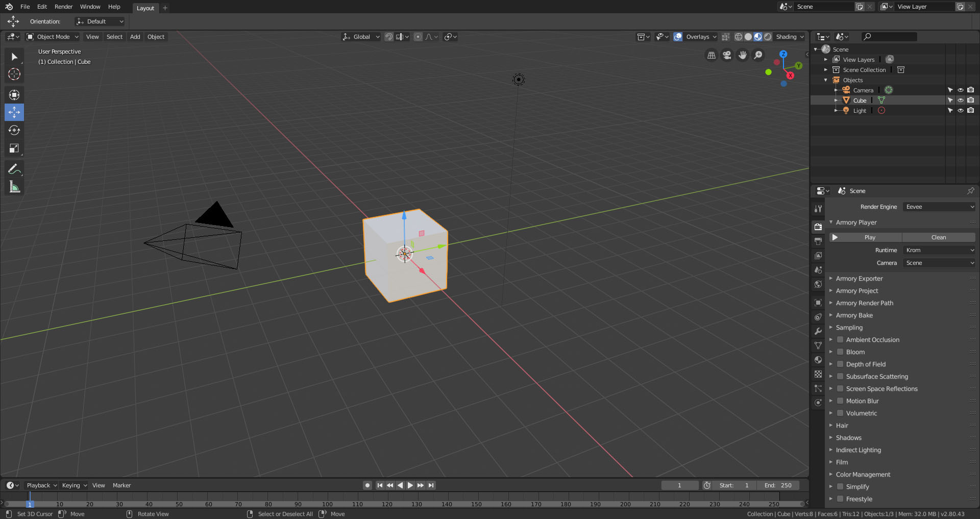980x519 pixels.
Task: Open the Modifiers wrench tab
Action: tap(818, 331)
